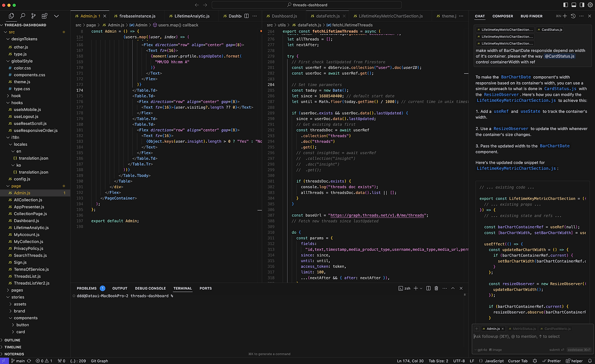Kill terminal with trash icon
The width and height of the screenshot is (595, 364).
point(436,288)
